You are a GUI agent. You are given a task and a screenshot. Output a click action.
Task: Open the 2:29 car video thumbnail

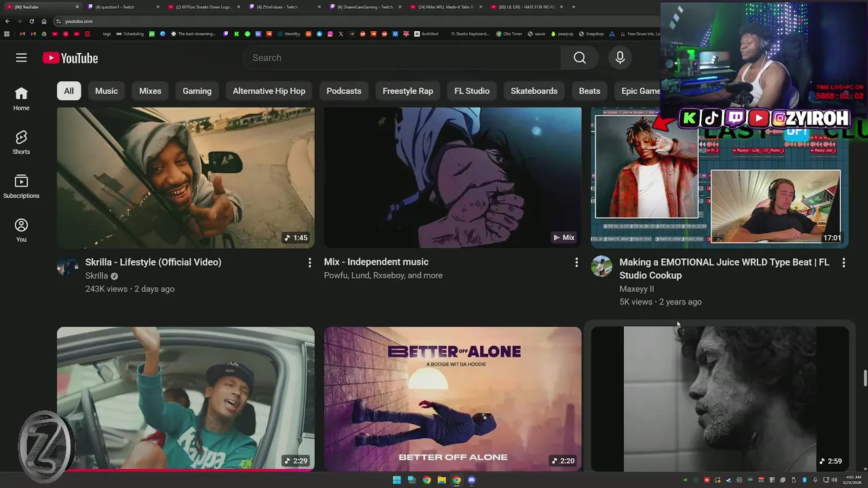[x=186, y=399]
